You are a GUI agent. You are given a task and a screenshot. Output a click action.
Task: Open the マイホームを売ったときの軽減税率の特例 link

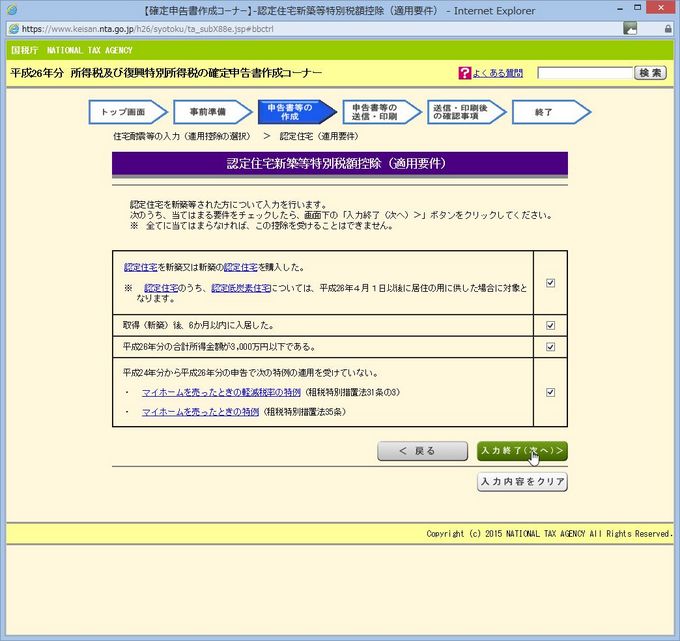(x=221, y=392)
